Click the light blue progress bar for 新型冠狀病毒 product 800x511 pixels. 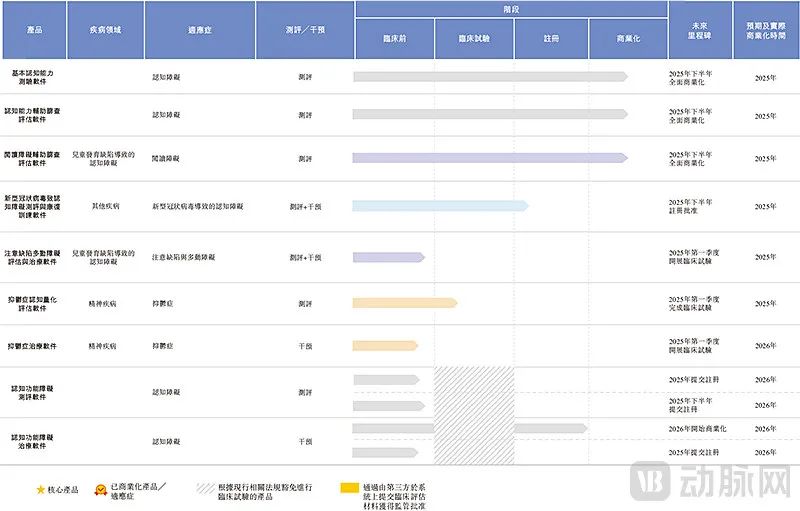pyautogui.click(x=440, y=206)
